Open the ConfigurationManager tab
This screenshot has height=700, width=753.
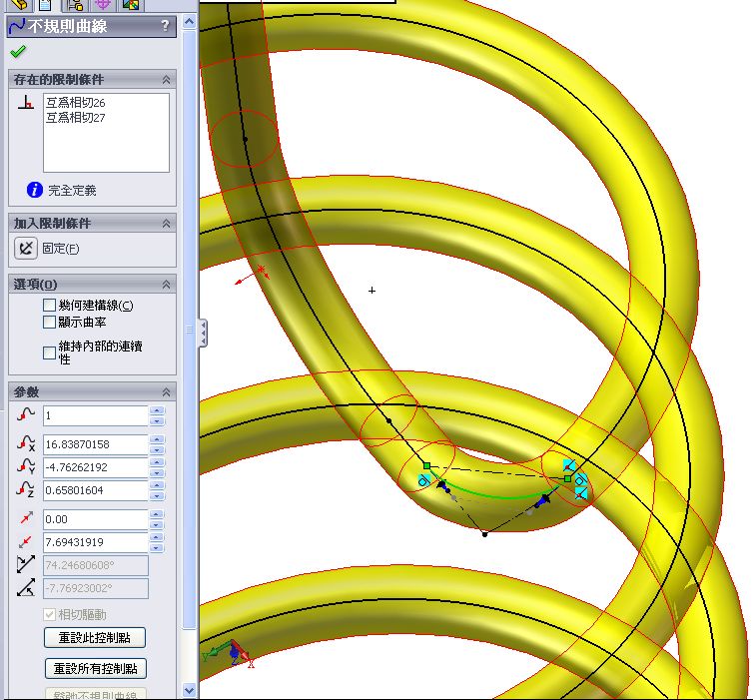pyautogui.click(x=75, y=5)
